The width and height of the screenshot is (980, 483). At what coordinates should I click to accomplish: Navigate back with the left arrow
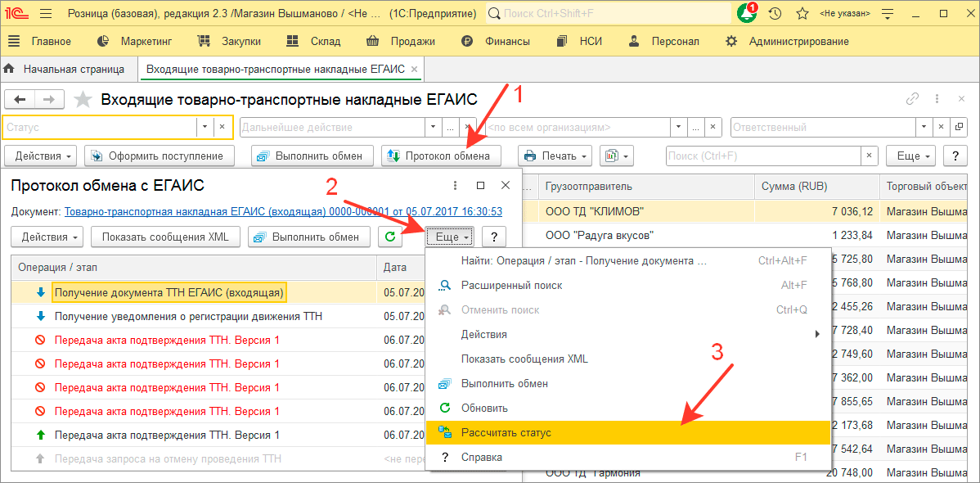(x=20, y=100)
